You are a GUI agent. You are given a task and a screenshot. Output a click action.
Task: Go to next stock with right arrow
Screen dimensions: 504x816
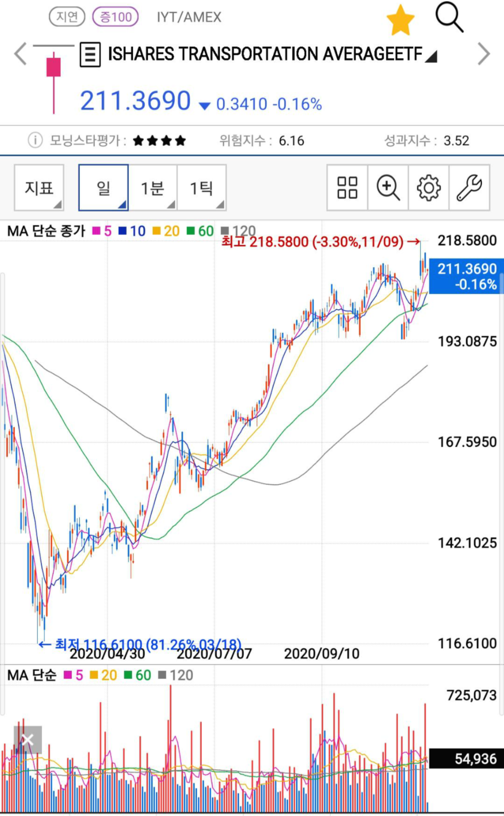click(483, 54)
